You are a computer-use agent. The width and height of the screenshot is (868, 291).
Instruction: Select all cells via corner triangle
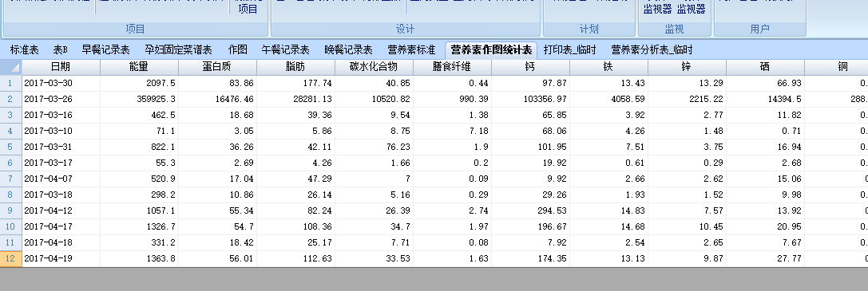(11, 67)
